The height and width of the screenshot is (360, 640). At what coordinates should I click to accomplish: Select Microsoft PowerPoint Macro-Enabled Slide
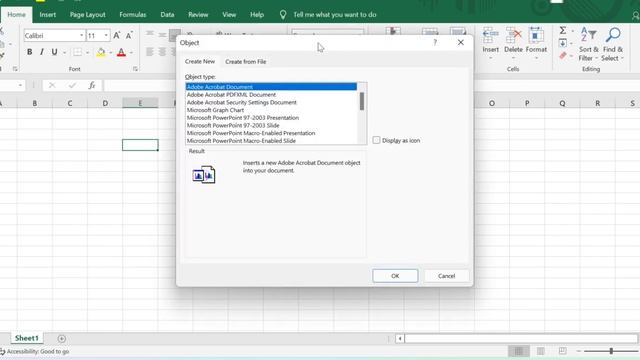271,141
